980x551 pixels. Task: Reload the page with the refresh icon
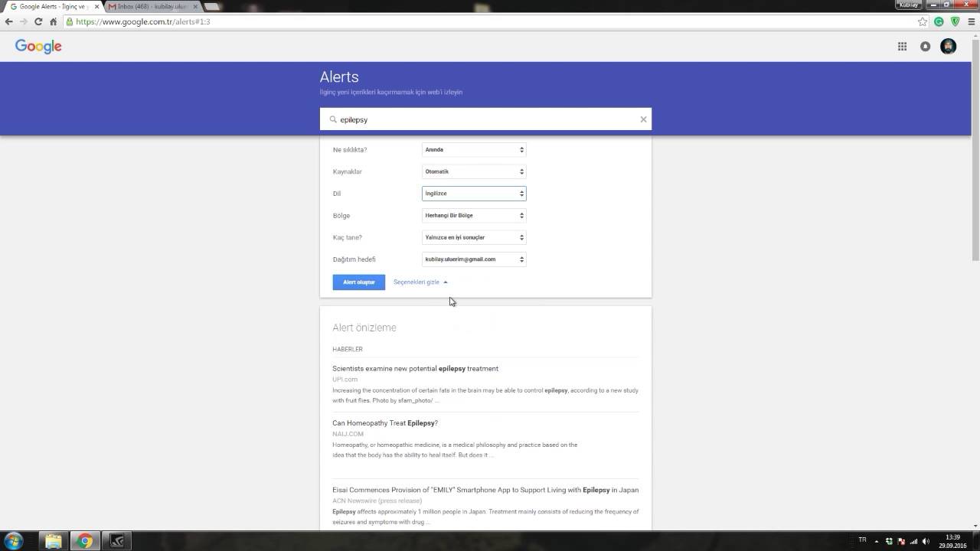38,21
